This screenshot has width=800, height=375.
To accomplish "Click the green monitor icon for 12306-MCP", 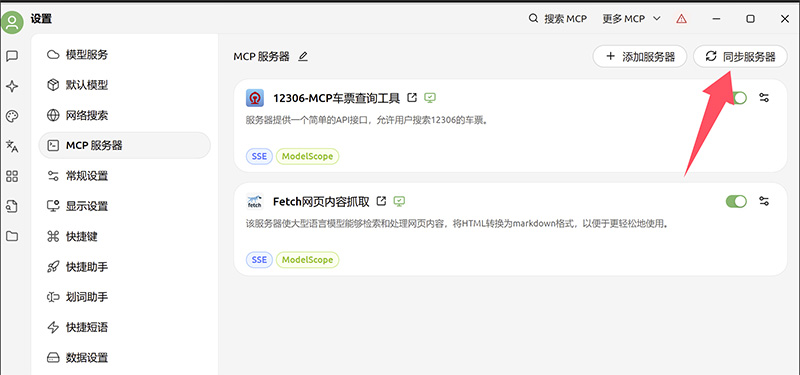I will (430, 97).
